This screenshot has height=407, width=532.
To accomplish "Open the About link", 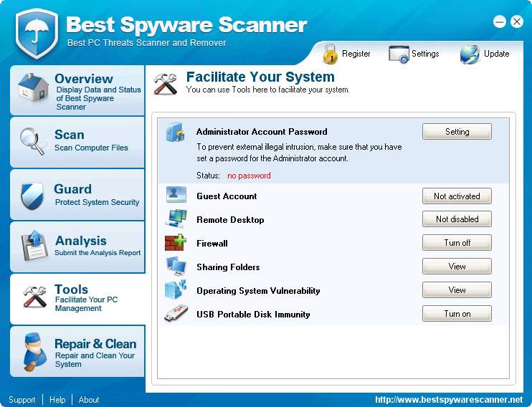I will (89, 400).
